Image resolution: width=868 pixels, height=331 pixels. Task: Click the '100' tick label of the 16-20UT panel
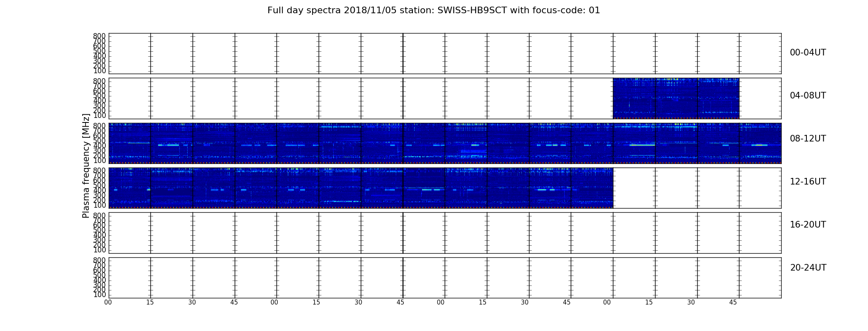point(100,250)
